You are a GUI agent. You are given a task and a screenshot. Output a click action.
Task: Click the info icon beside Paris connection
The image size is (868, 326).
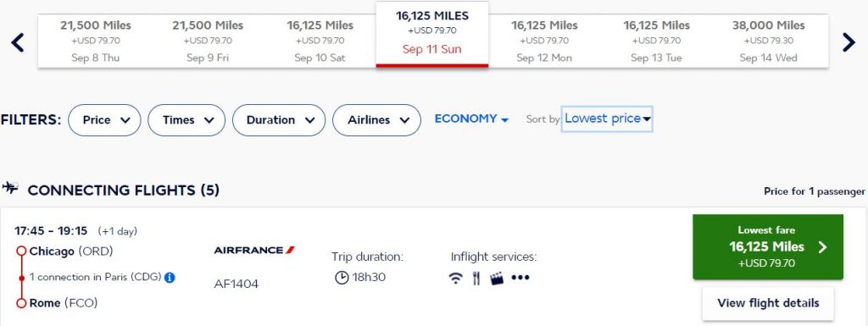(170, 278)
